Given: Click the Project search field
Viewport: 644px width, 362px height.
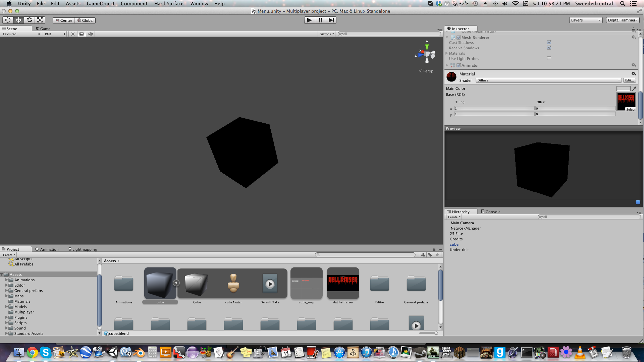Looking at the screenshot, I should 365,255.
